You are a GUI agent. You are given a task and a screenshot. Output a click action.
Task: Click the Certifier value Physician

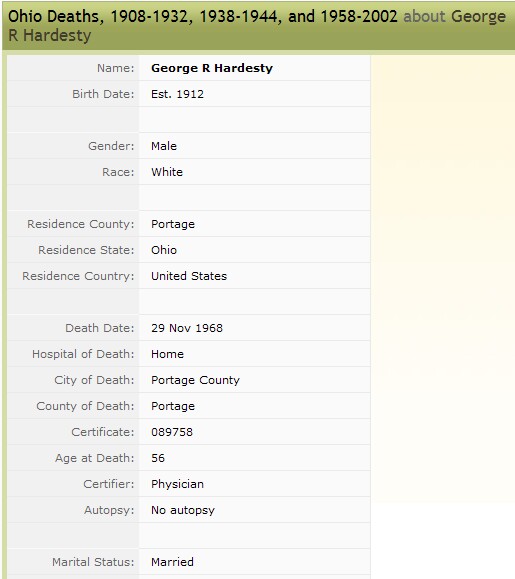177,484
